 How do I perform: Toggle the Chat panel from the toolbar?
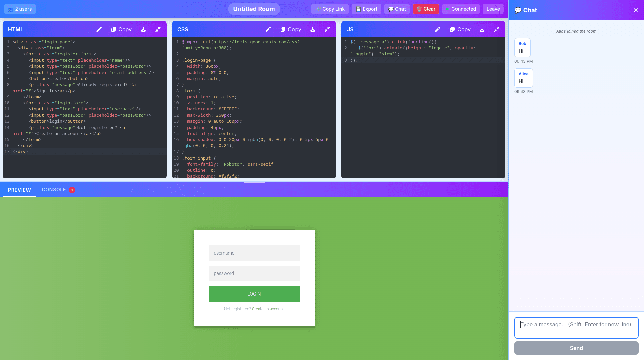tap(397, 9)
